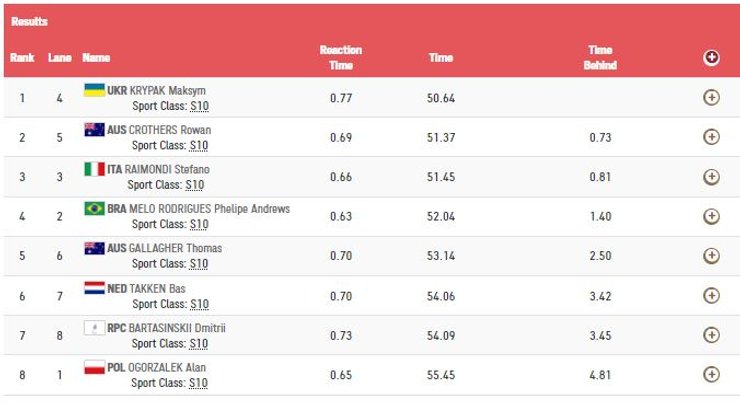Click athlete name CROTHERS Rowan
The width and height of the screenshot is (740, 405).
tap(170, 130)
